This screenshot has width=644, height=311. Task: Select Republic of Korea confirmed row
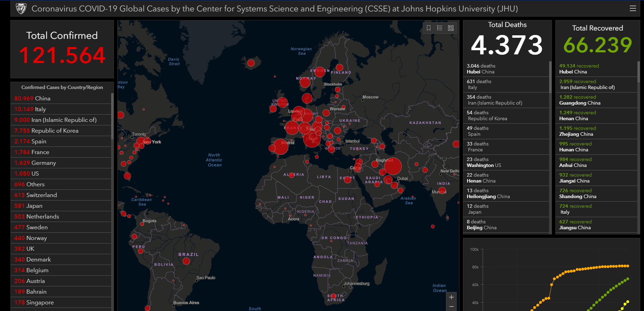tap(61, 131)
